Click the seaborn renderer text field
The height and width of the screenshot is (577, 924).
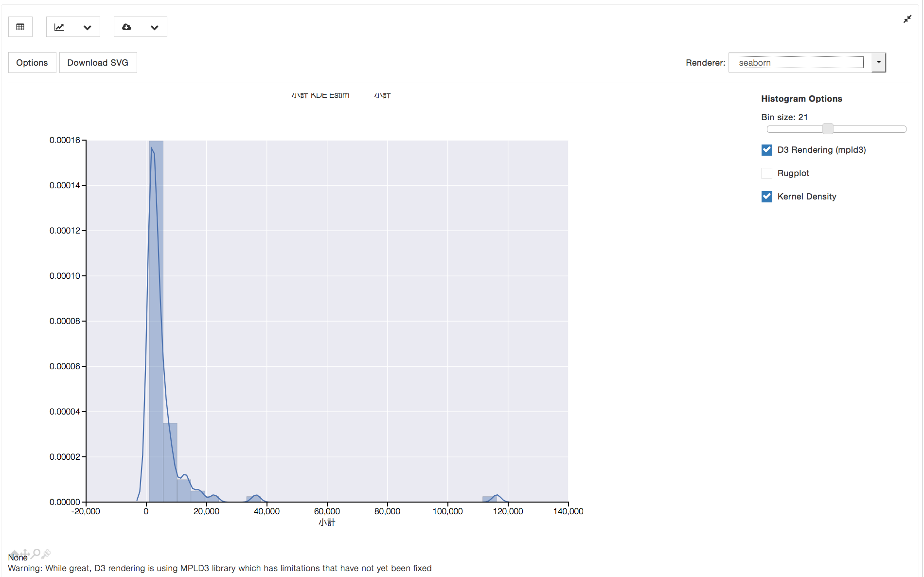click(x=798, y=62)
